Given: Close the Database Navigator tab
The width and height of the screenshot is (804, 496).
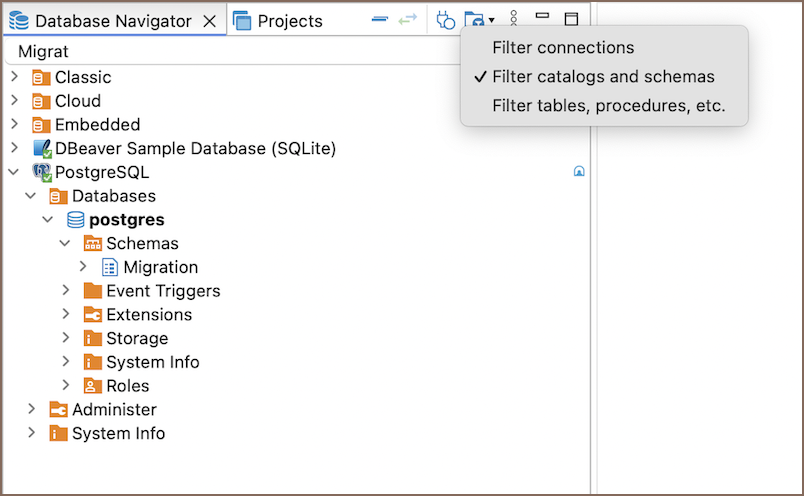Looking at the screenshot, I should [x=209, y=21].
